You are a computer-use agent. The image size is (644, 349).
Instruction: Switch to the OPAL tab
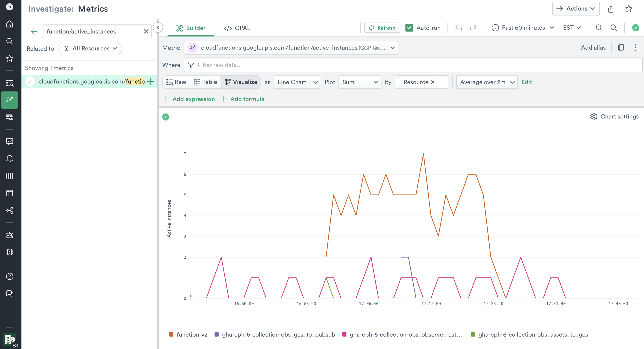click(x=237, y=28)
